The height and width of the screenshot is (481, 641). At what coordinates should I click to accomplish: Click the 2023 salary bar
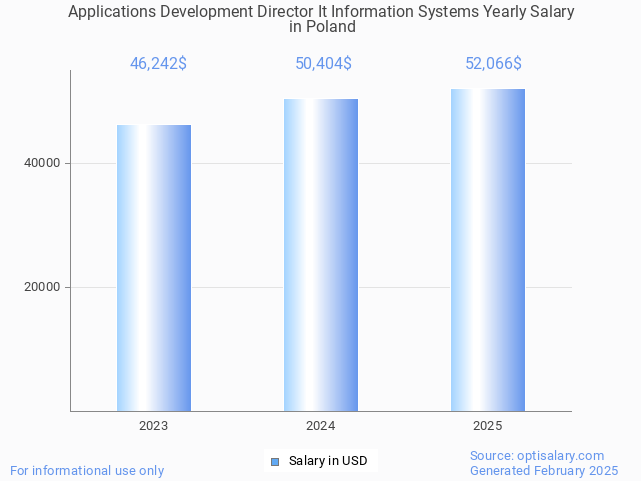[x=154, y=268]
